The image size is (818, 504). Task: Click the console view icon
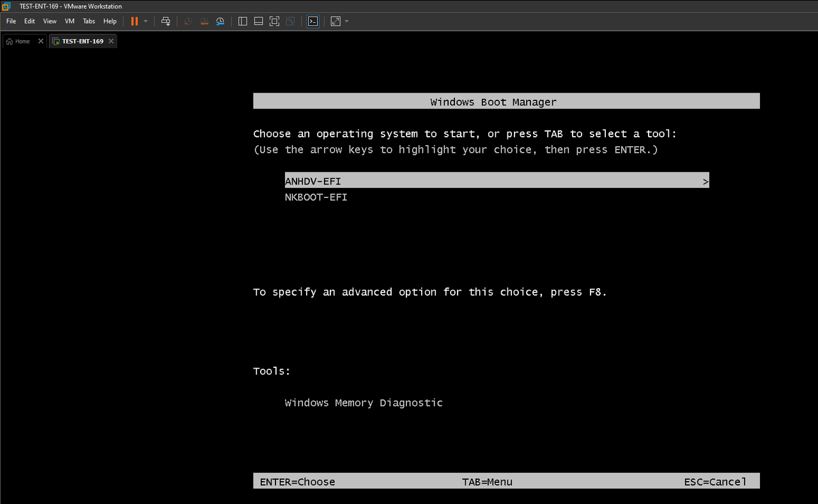(313, 21)
